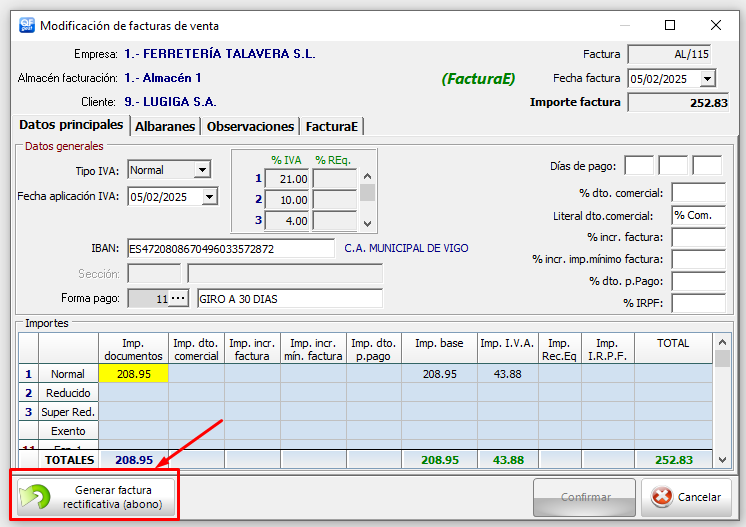This screenshot has height=527, width=746.
Task: Click the TOTALES 252.83 total value
Action: pos(674,460)
